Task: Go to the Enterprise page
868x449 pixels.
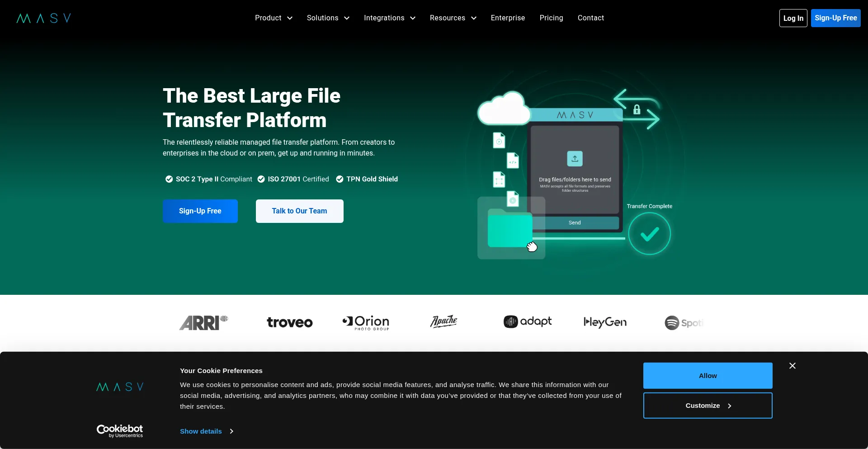Action: click(x=508, y=18)
